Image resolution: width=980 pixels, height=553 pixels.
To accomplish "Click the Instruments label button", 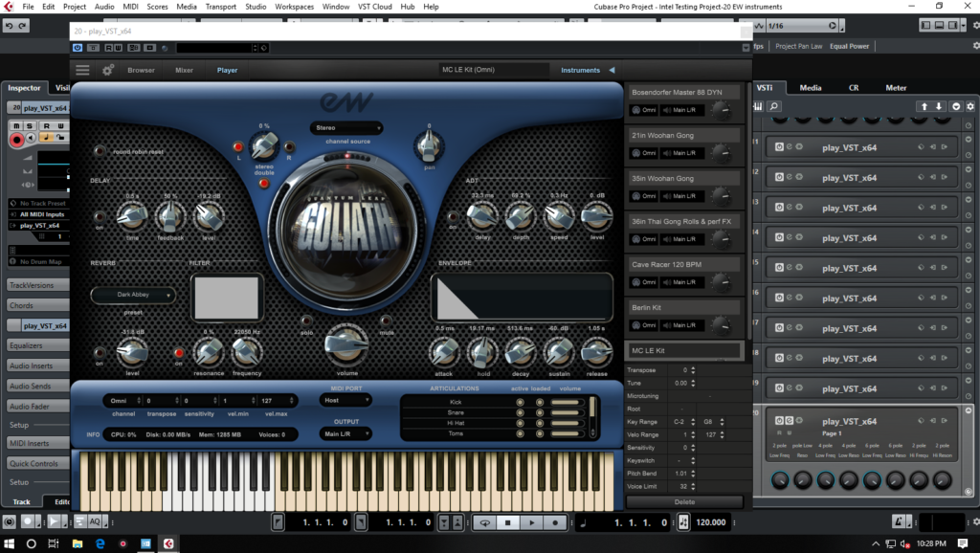I will click(580, 70).
